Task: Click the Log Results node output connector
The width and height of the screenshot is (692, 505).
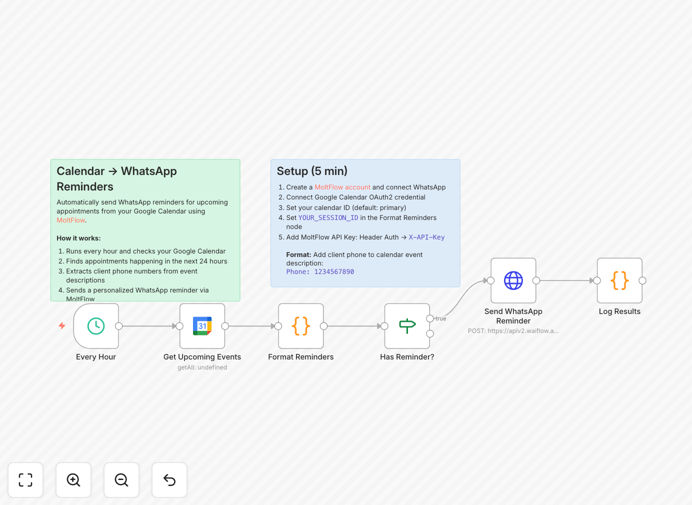Action: [x=643, y=281]
